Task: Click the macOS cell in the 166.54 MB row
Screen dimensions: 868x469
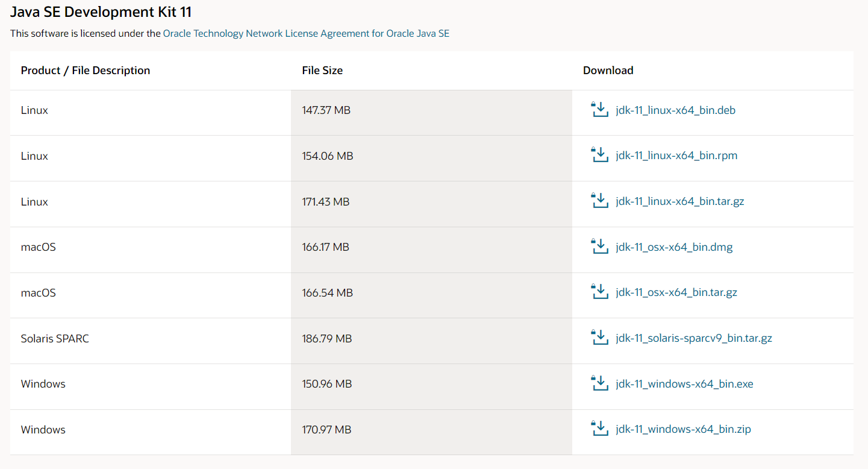Action: 151,295
